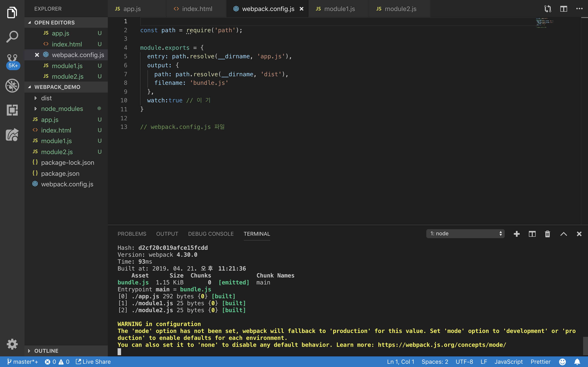Viewport: 588px width, 367px height.
Task: Toggle maximized panel size with chevron up
Action: point(563,234)
